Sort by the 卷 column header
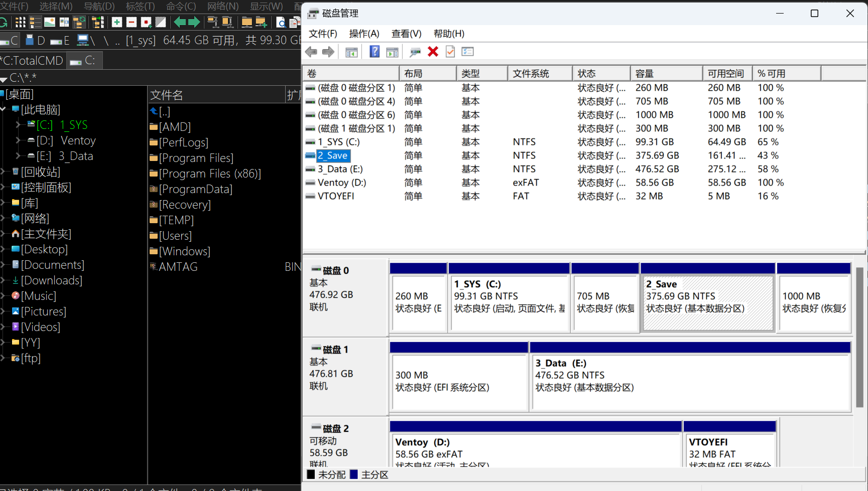The image size is (868, 491). (x=351, y=74)
